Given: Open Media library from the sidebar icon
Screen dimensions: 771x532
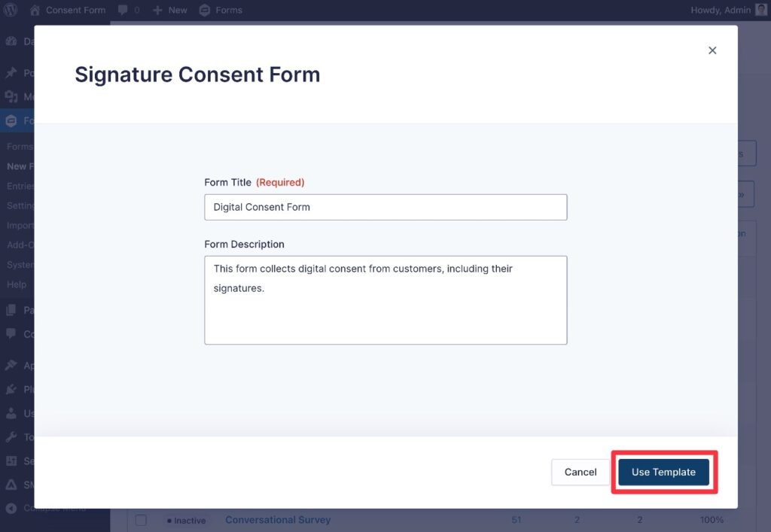Looking at the screenshot, I should click(x=13, y=96).
